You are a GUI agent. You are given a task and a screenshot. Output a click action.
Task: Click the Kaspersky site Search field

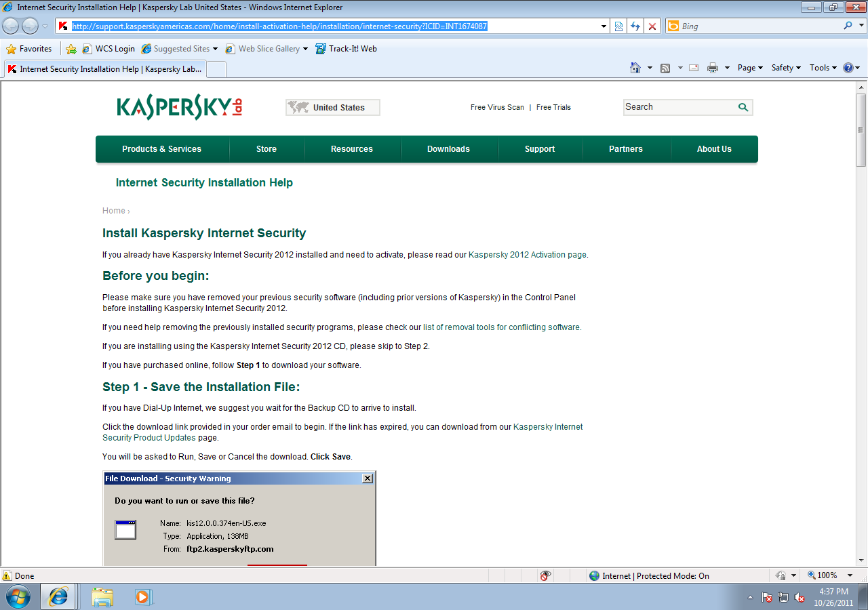point(679,107)
